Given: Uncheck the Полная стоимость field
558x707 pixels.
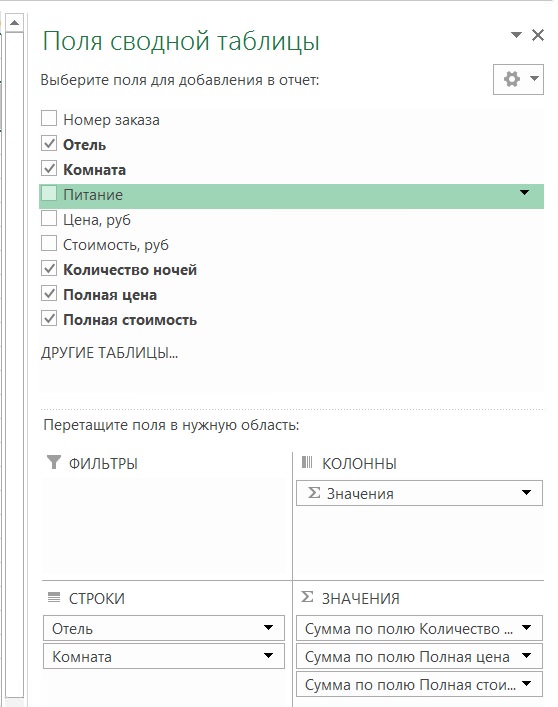Looking at the screenshot, I should [x=49, y=319].
